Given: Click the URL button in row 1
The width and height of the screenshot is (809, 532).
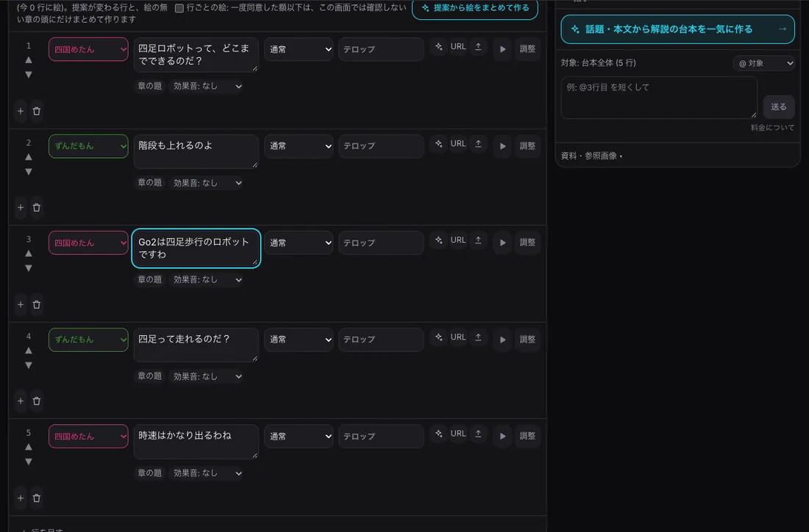Looking at the screenshot, I should 458,46.
